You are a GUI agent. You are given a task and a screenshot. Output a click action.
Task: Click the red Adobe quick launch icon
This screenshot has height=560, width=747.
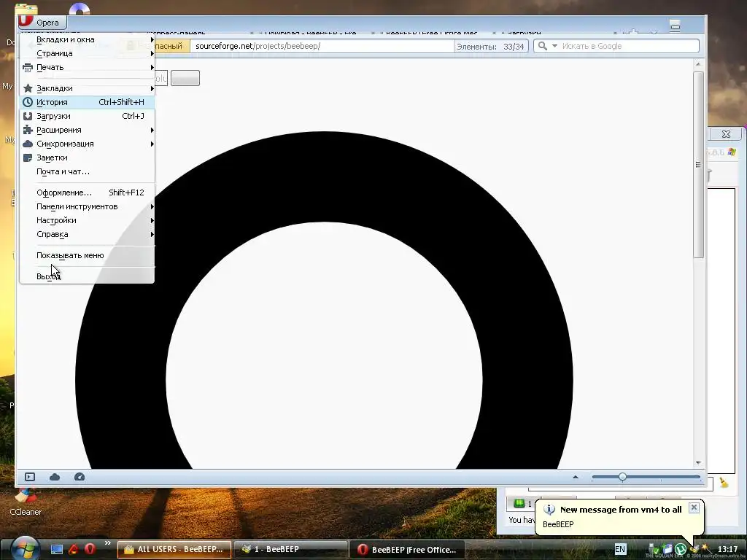pos(74,550)
